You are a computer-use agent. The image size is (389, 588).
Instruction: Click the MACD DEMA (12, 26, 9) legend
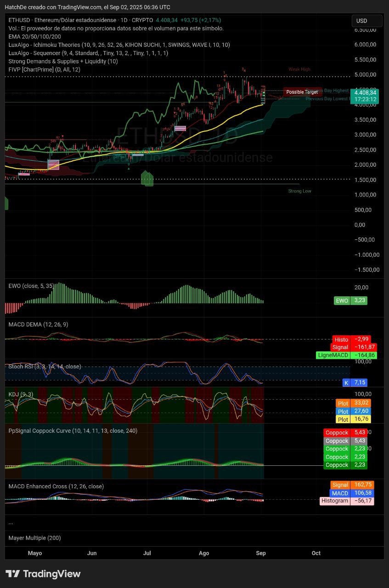[x=38, y=324]
